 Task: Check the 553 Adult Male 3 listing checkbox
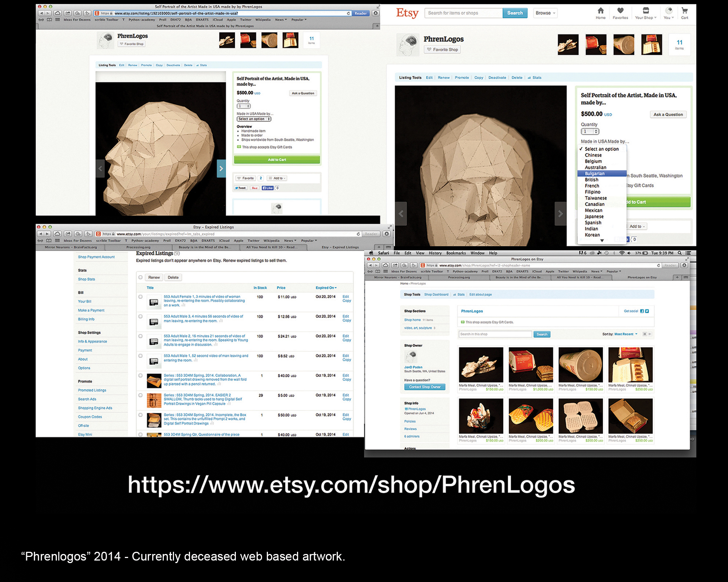point(141,316)
